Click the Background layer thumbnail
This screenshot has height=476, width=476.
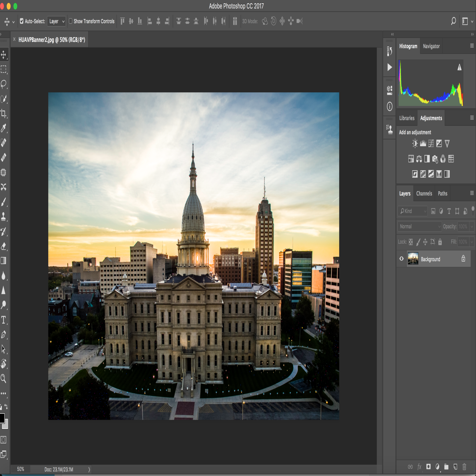click(413, 259)
